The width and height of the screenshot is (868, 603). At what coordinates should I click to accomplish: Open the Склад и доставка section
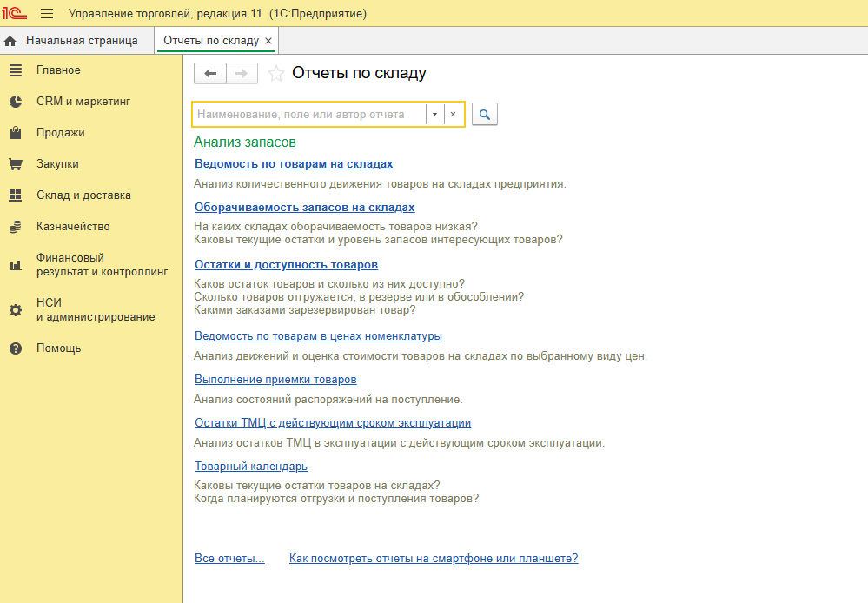pyautogui.click(x=83, y=195)
